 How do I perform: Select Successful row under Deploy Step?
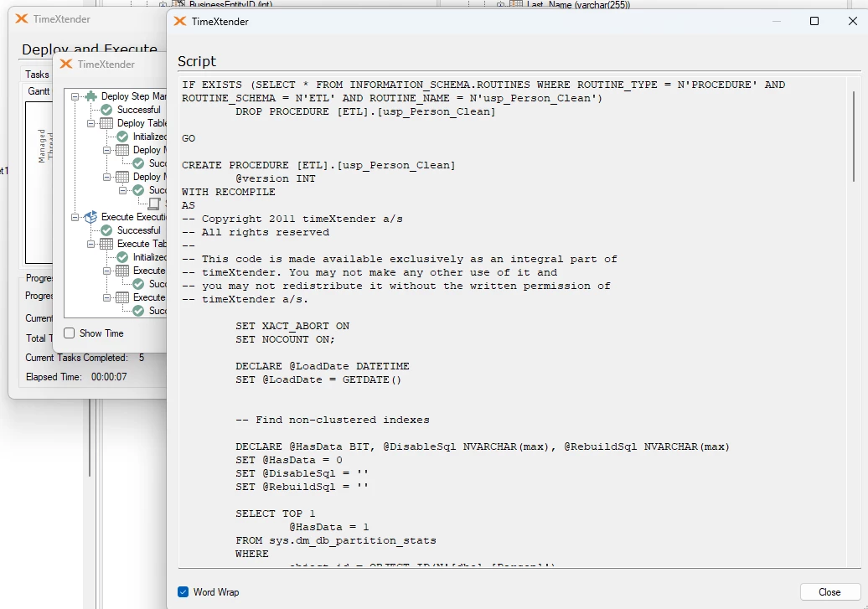(138, 110)
